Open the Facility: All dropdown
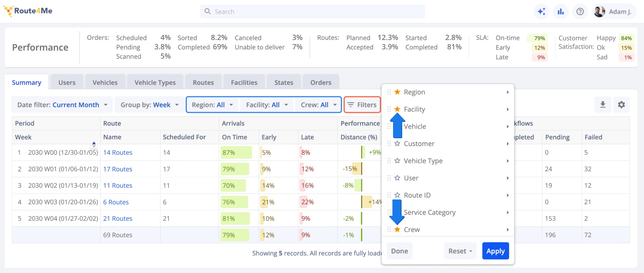The width and height of the screenshot is (644, 273). [267, 105]
